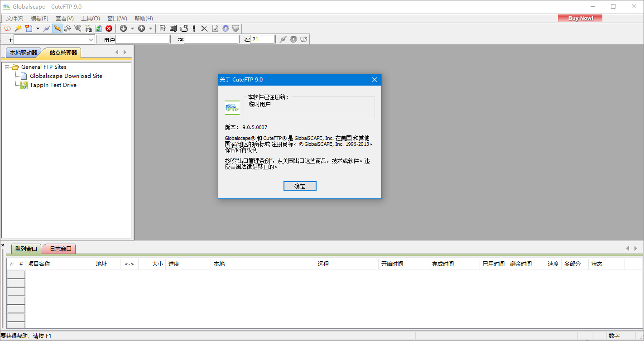Screen dimensions: 644x341
Task: Click the green Reconnect refresh icon
Action: pyautogui.click(x=98, y=29)
